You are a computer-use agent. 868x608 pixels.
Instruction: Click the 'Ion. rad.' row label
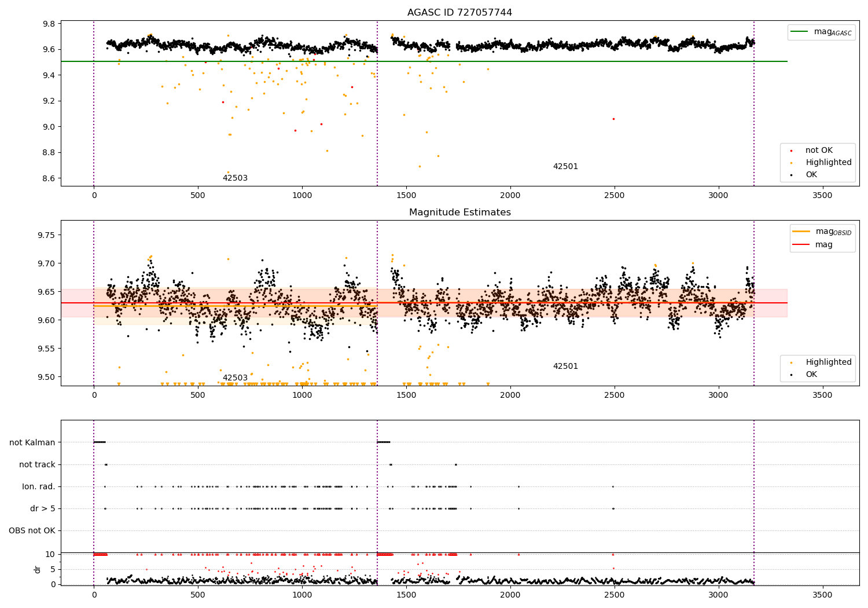tap(39, 487)
